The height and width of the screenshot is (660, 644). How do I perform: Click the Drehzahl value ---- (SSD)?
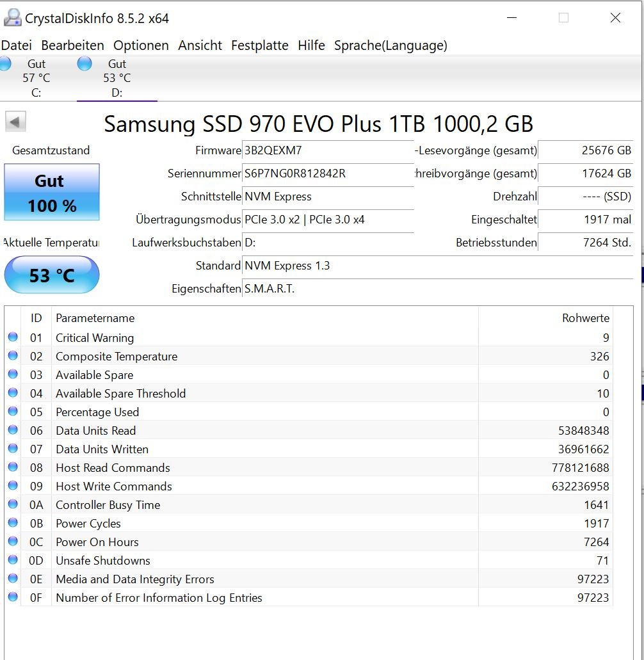(586, 197)
